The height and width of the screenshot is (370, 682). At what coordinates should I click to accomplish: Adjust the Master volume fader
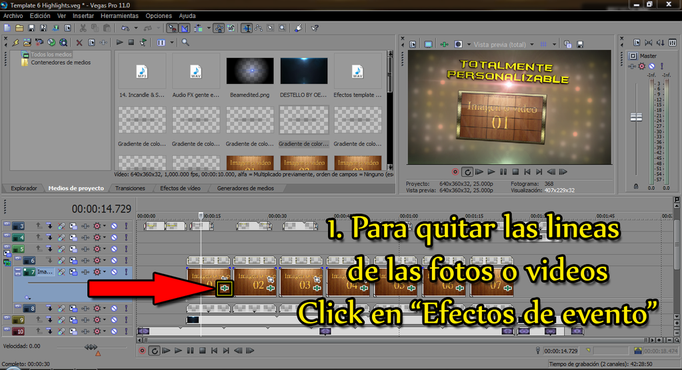tap(636, 117)
